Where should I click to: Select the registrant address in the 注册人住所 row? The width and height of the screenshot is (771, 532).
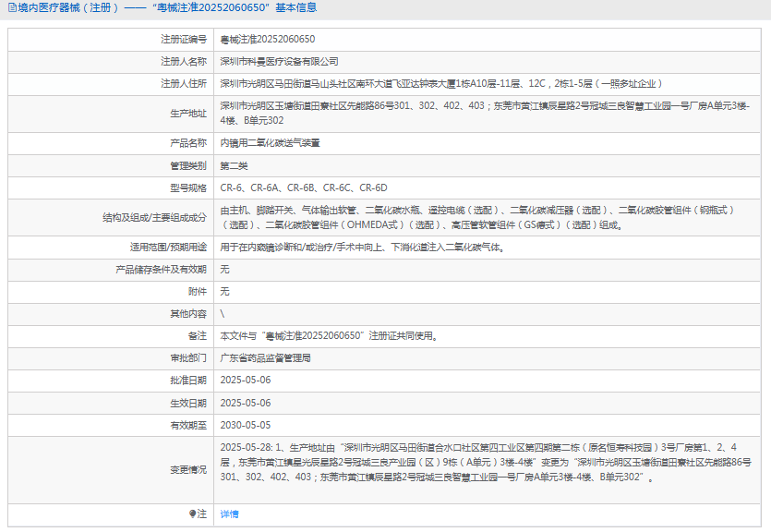(441, 83)
